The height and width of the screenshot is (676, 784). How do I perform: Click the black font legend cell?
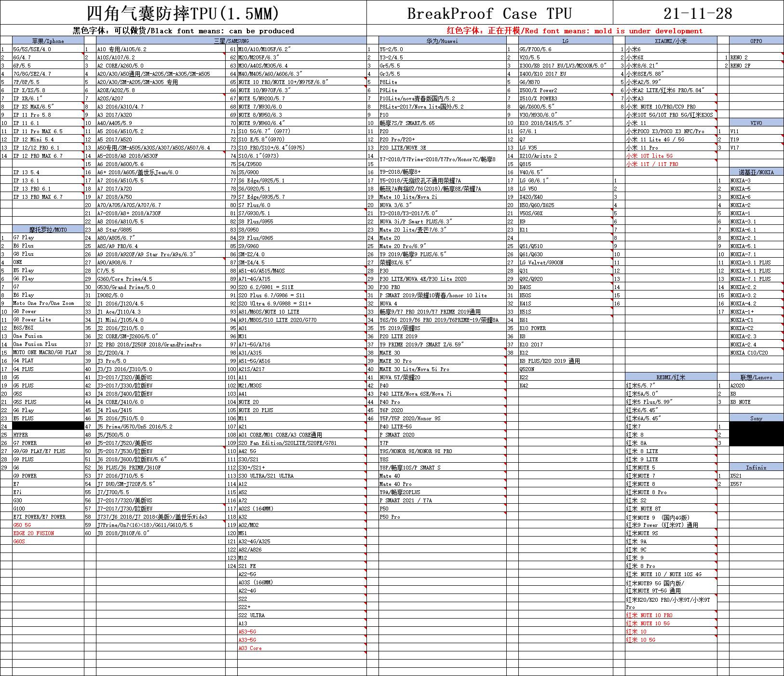tap(183, 31)
